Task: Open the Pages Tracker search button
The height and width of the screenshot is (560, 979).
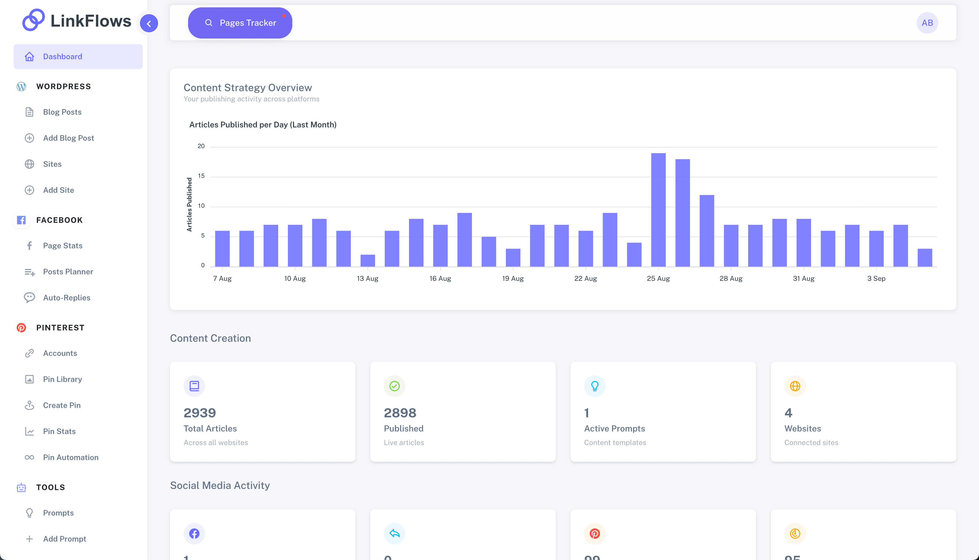Action: click(x=240, y=23)
